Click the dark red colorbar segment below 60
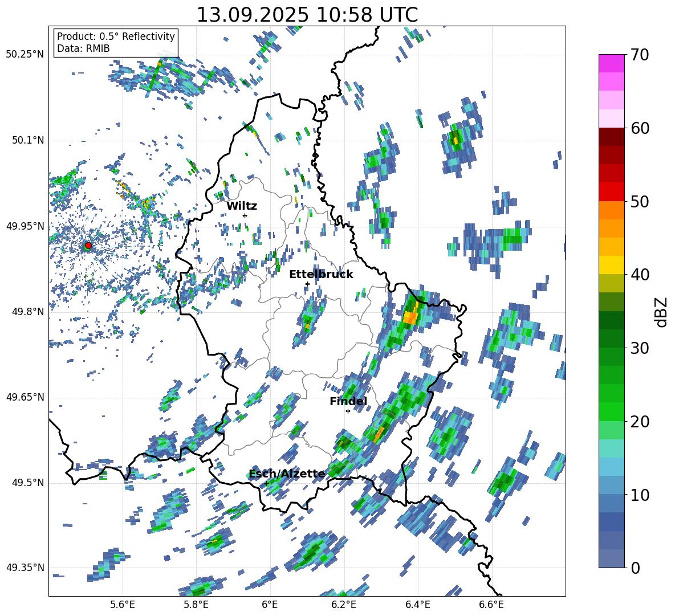 [x=611, y=137]
